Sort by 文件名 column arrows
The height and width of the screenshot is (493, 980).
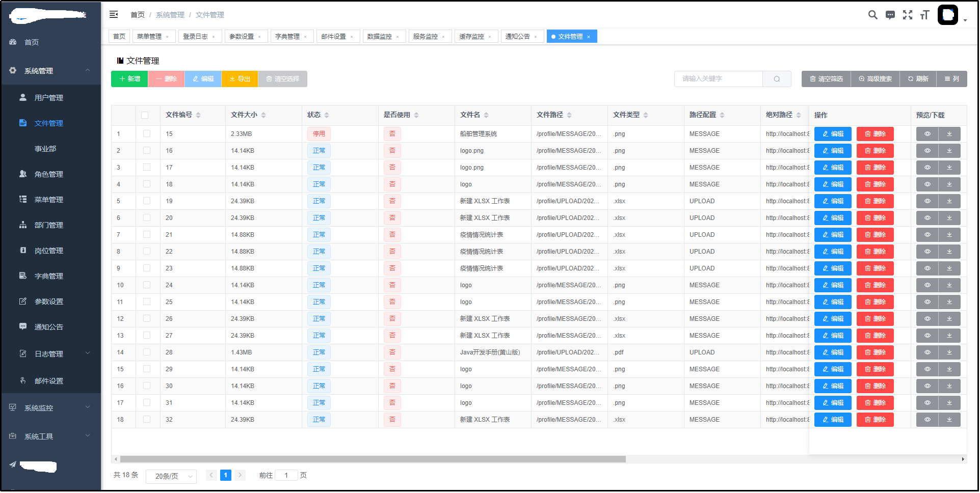pyautogui.click(x=486, y=115)
